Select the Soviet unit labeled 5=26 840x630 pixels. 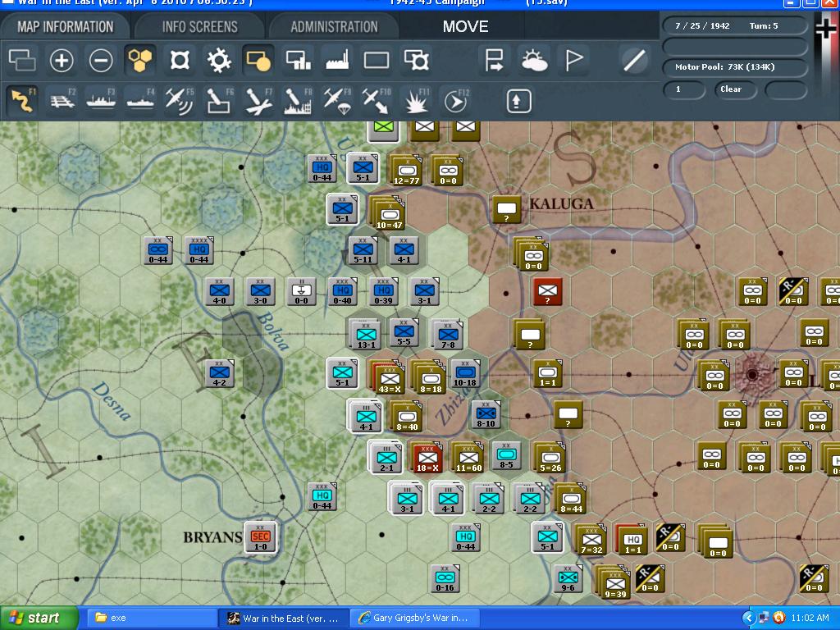tap(550, 458)
